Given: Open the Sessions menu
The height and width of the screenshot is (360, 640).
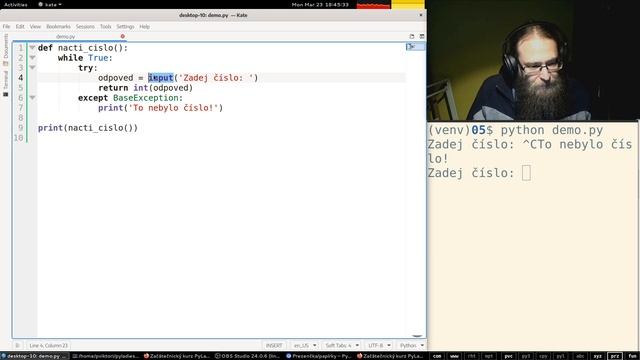Looking at the screenshot, I should pos(85,27).
